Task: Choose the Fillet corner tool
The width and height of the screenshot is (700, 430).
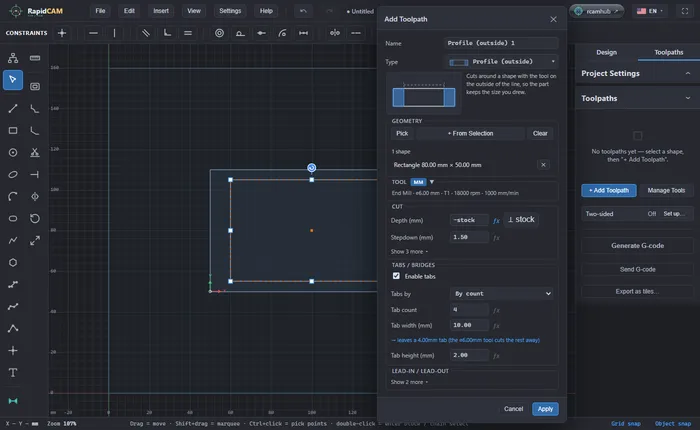Action: (35, 130)
